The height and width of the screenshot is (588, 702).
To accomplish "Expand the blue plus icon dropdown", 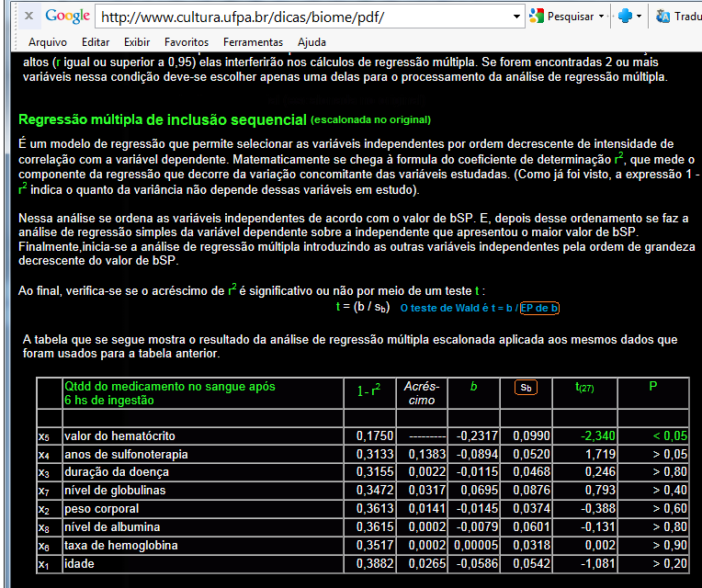I will [x=639, y=17].
